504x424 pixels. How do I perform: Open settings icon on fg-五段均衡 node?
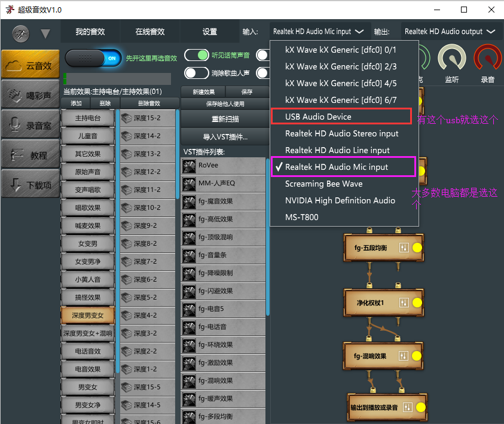404,248
